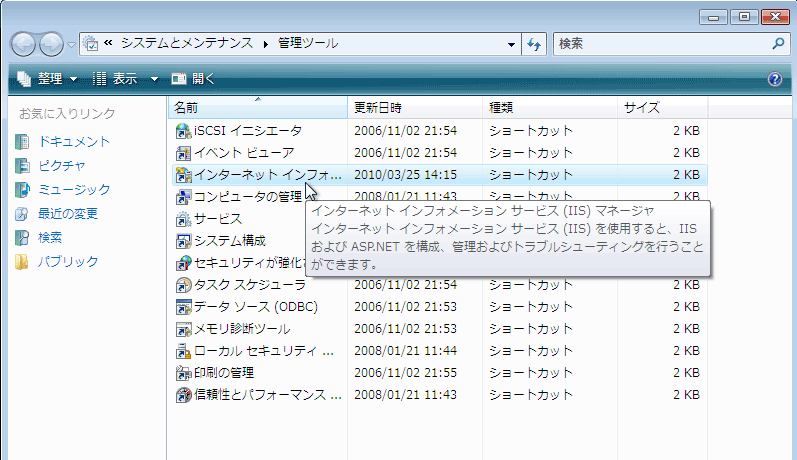The height and width of the screenshot is (460, 797).
Task: Open the help question mark icon
Action: point(774,79)
